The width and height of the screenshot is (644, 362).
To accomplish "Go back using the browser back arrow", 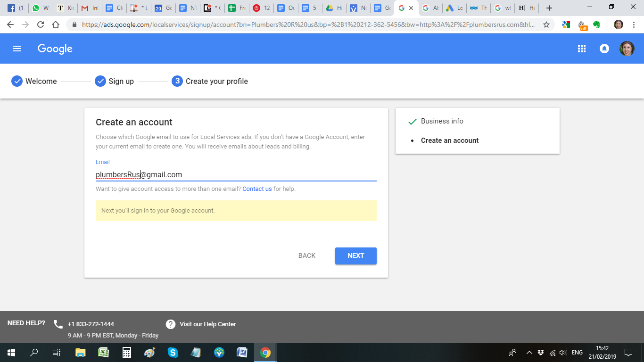I will [x=10, y=25].
